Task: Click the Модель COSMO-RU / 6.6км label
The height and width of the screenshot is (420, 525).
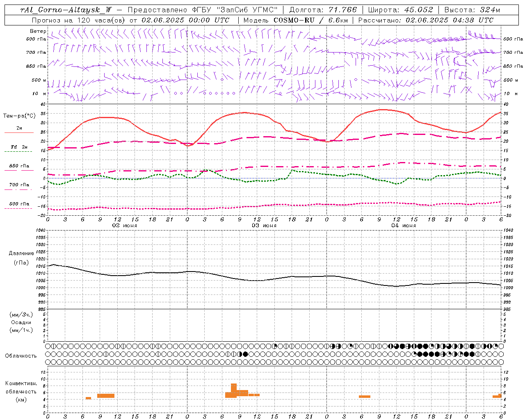Action: (x=295, y=20)
